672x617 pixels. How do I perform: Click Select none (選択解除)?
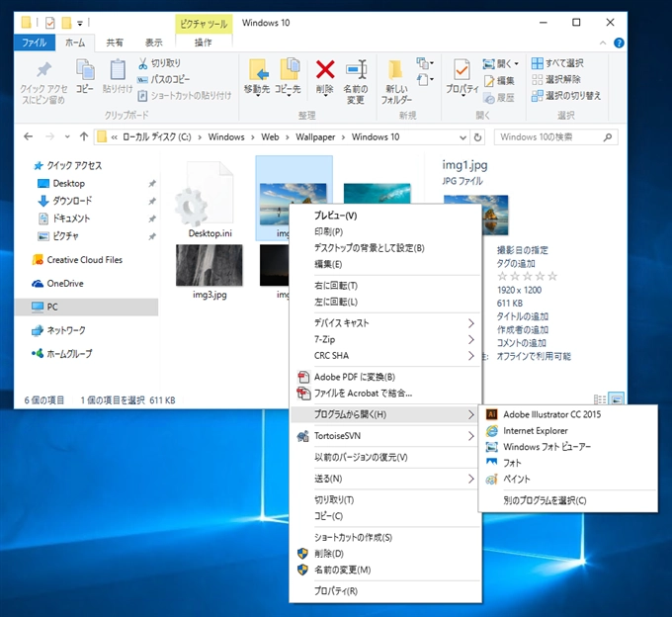pos(556,79)
